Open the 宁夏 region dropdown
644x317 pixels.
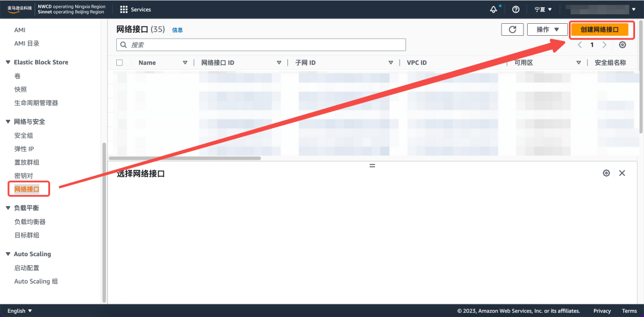point(543,10)
